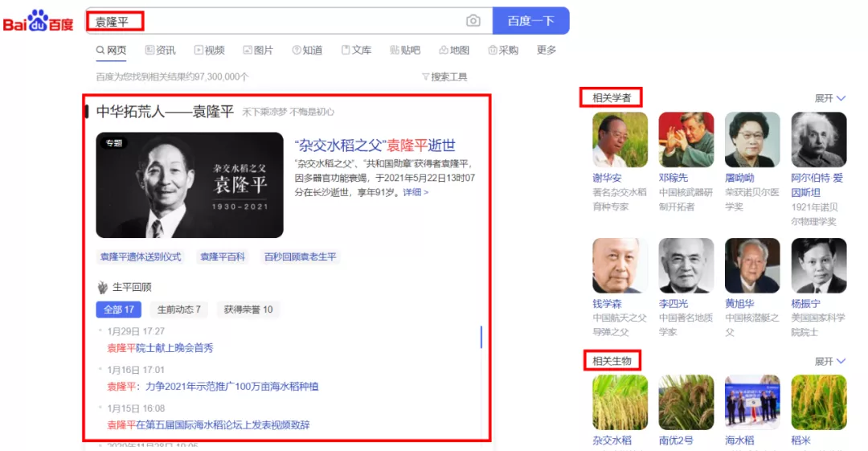The height and width of the screenshot is (451, 868).
Task: Open the 海水稻 text link
Action: click(739, 441)
